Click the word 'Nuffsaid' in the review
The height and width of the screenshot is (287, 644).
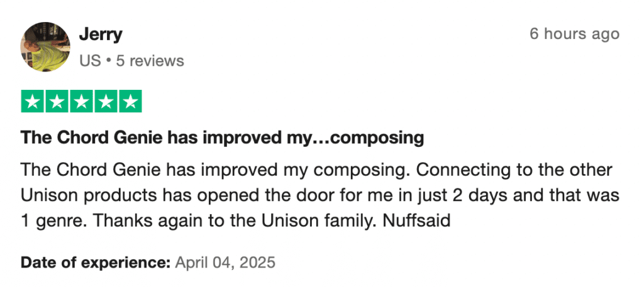(416, 221)
